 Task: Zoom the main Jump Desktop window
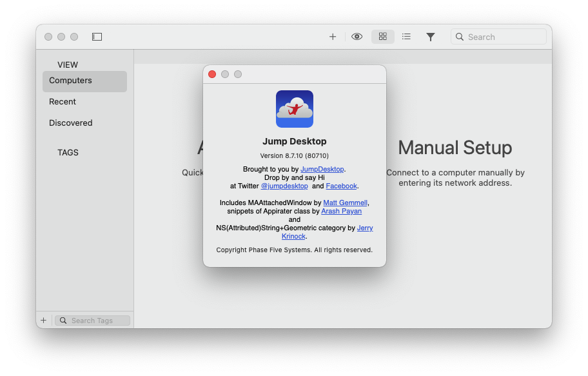coord(74,37)
